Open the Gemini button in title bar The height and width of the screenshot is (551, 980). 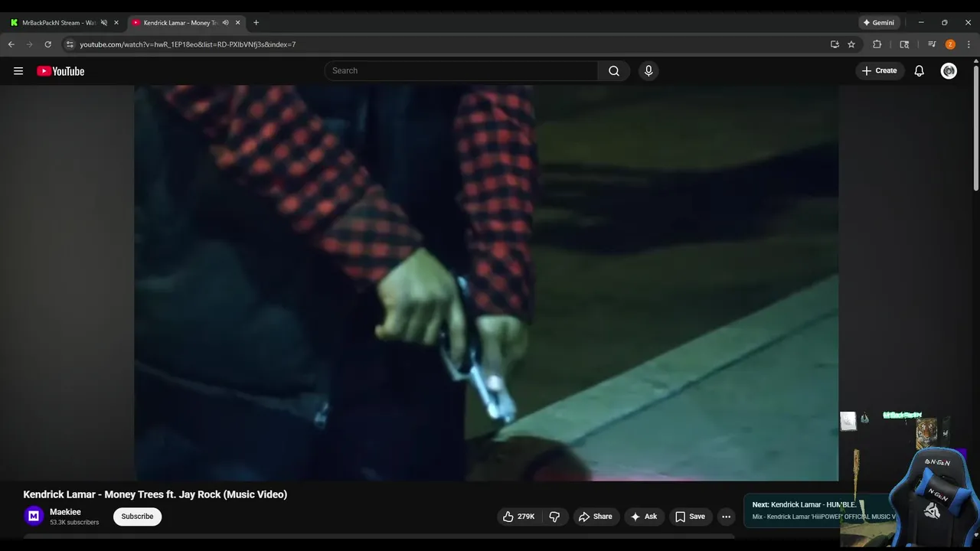tap(879, 22)
